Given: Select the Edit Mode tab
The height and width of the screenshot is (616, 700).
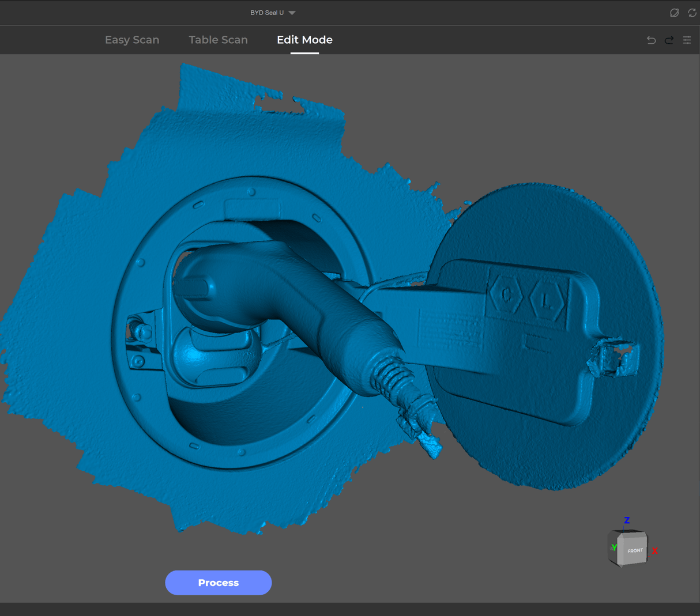Looking at the screenshot, I should (x=304, y=40).
